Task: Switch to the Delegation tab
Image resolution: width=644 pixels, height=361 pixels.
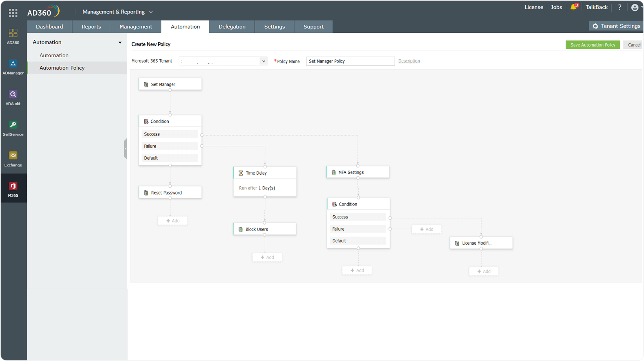Action: point(232,27)
